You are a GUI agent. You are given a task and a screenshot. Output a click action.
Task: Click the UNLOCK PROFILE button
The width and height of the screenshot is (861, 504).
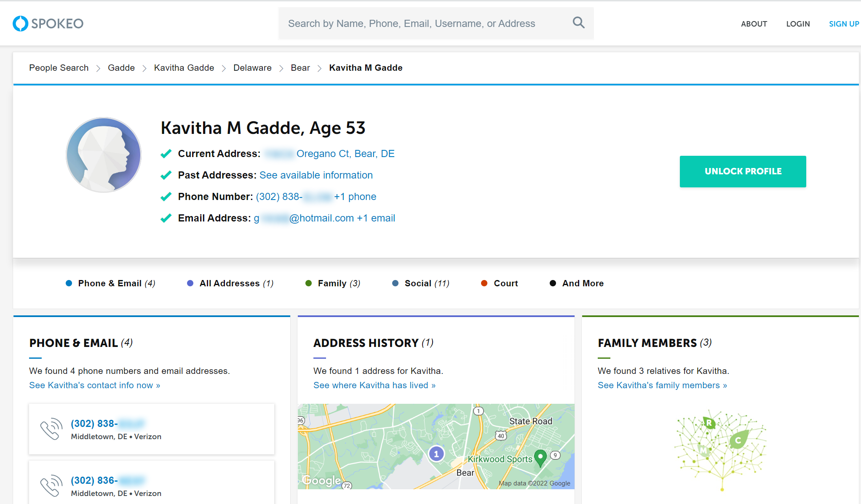coord(743,171)
